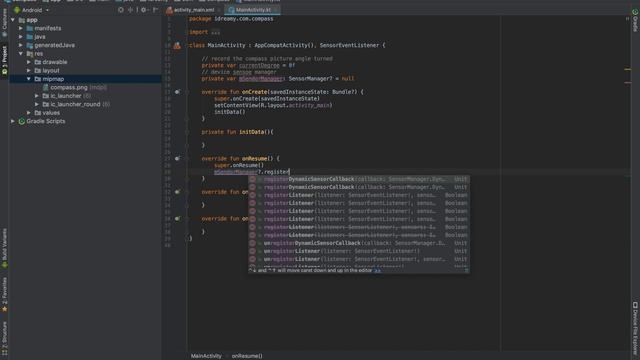Expand the generatedJava folder arrow

click(x=21, y=45)
